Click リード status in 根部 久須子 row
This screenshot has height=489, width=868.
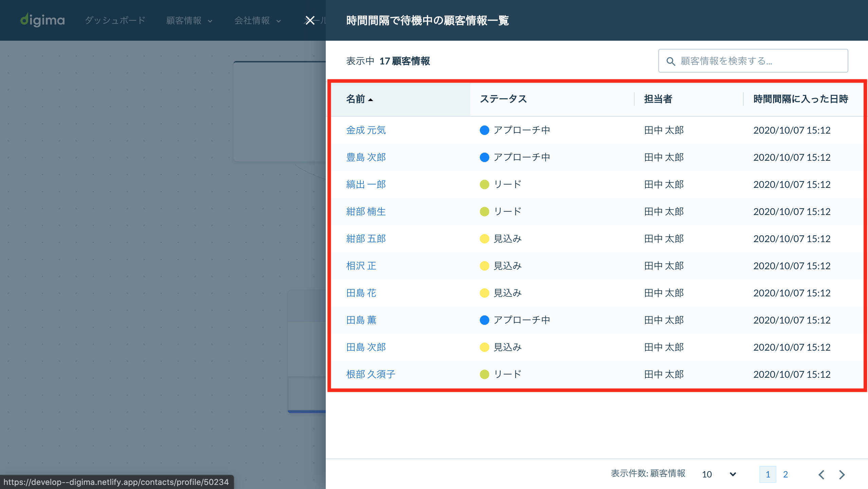[x=508, y=374]
